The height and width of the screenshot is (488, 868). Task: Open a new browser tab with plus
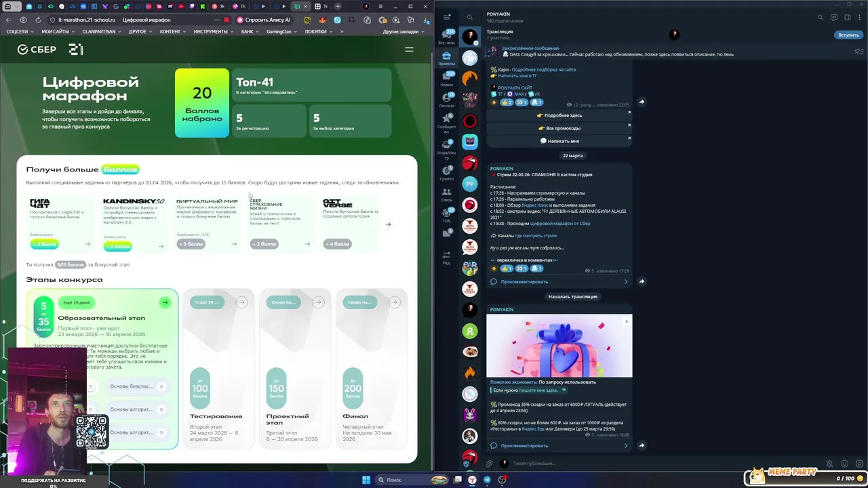coord(338,6)
